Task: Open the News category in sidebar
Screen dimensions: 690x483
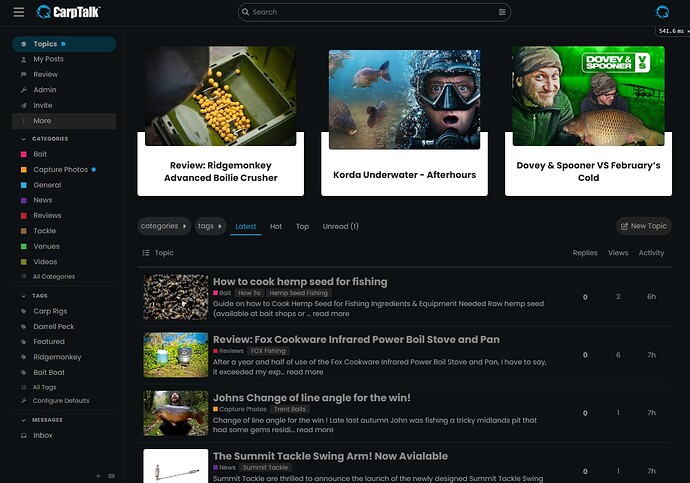Action: [43, 201]
